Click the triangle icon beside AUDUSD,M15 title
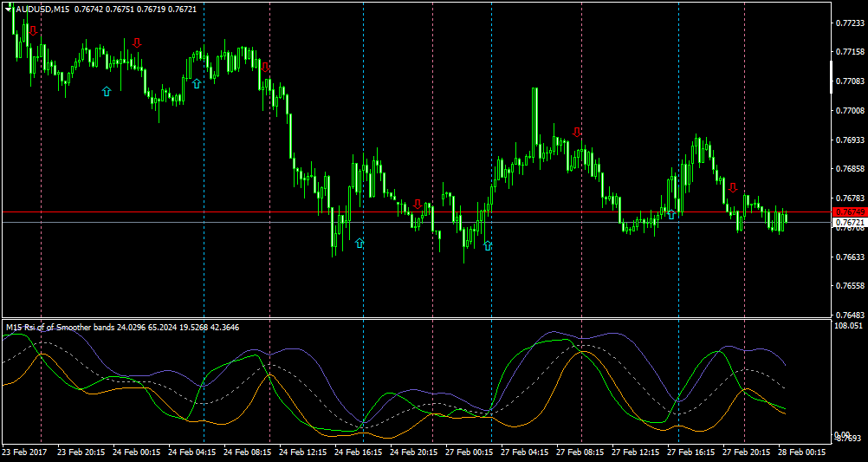868x462 pixels. pyautogui.click(x=9, y=10)
